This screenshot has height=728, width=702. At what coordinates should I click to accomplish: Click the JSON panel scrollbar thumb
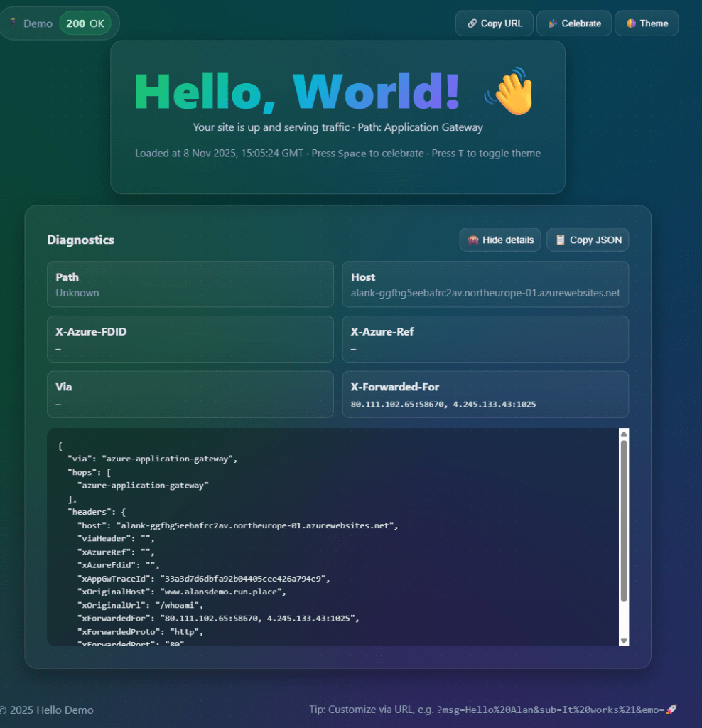624,519
